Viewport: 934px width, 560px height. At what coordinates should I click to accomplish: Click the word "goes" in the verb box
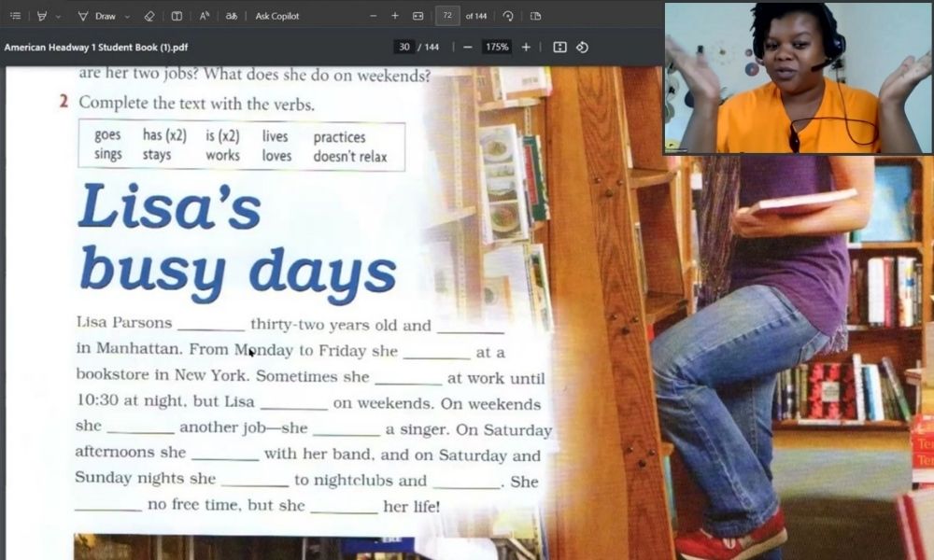[107, 135]
